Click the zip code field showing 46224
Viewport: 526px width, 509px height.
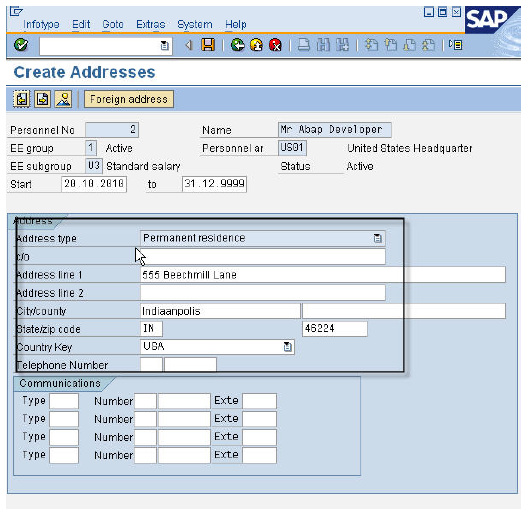click(x=334, y=329)
